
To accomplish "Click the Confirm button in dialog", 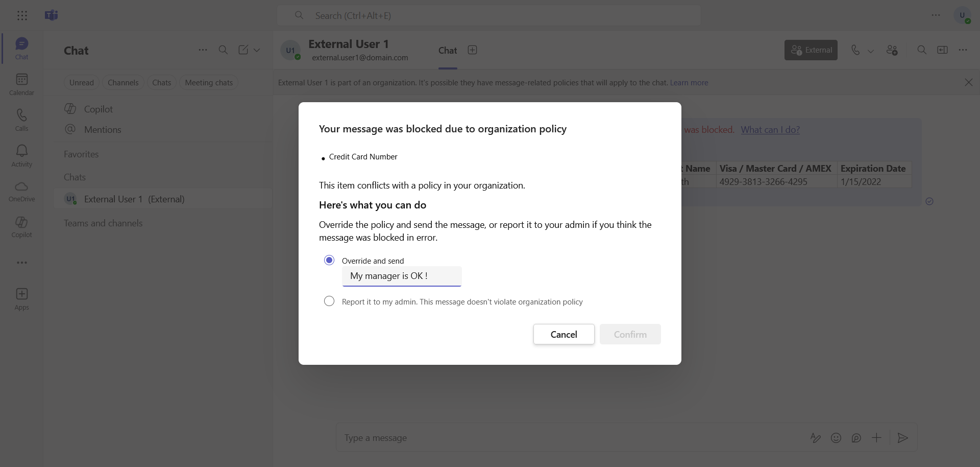I will coord(630,334).
